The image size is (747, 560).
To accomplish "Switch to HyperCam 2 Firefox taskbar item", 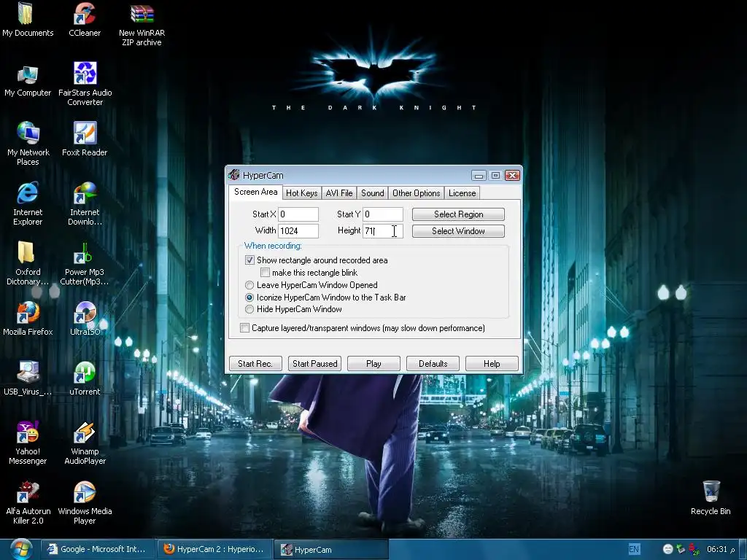I will point(215,549).
